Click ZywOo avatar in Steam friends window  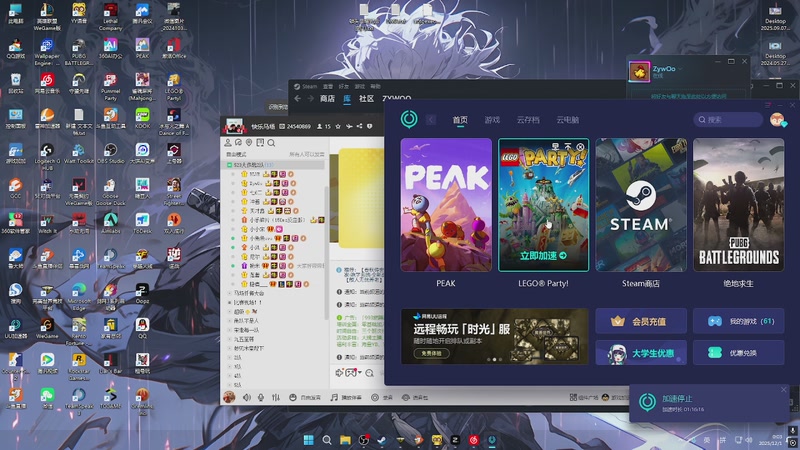coord(639,71)
